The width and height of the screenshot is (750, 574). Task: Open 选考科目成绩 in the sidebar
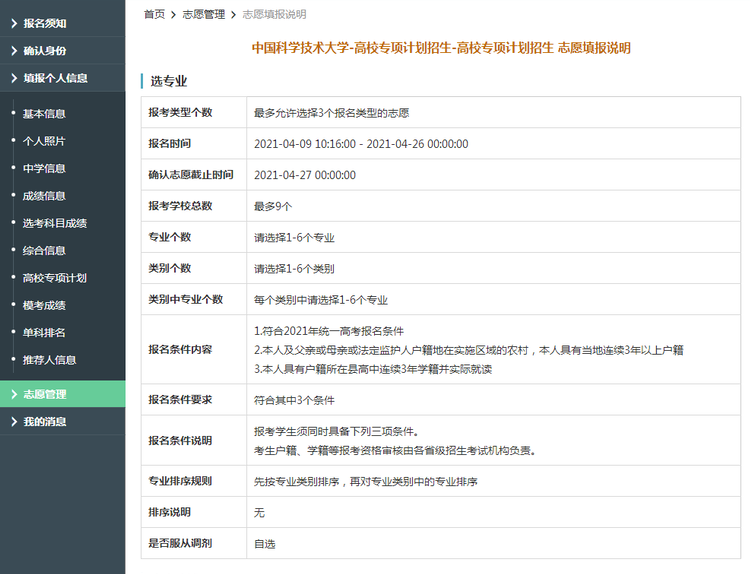tap(55, 223)
